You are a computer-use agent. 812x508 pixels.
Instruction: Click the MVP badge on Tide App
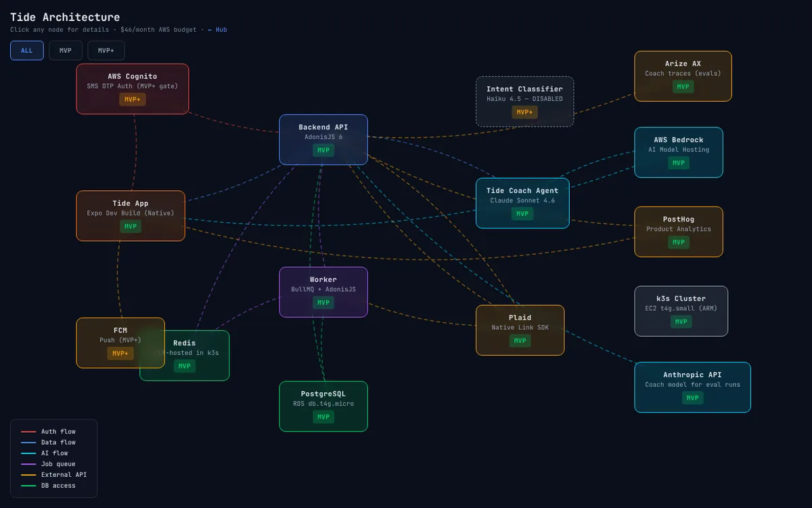[131, 226]
